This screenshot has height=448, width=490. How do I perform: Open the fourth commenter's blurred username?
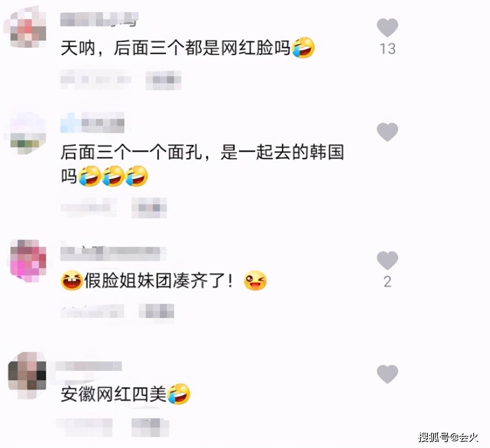[x=89, y=366]
